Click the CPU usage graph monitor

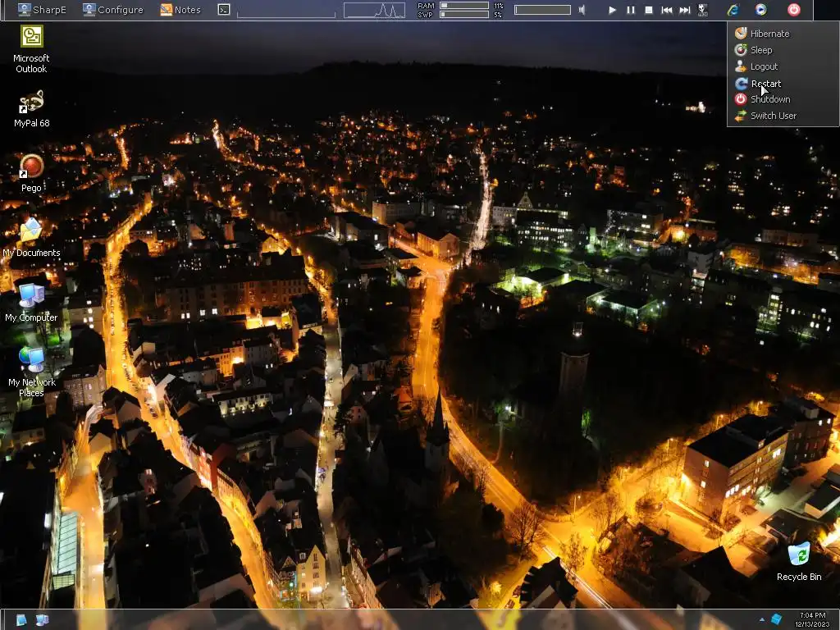tap(374, 10)
